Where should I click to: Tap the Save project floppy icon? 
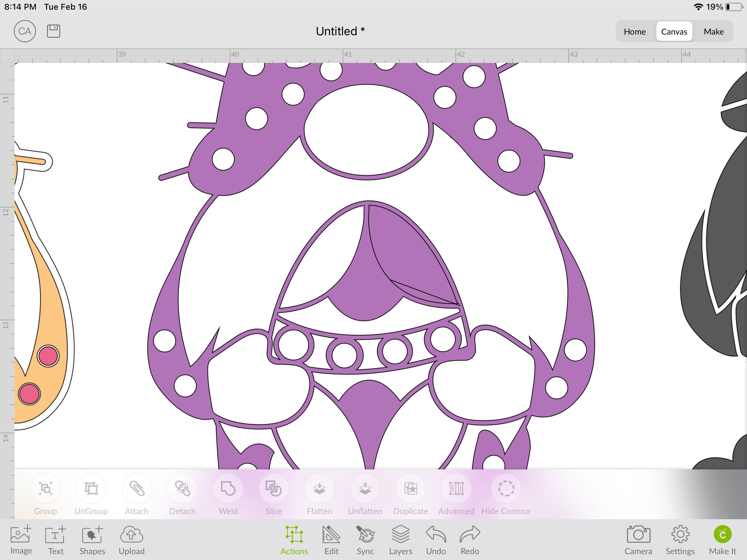tap(53, 31)
